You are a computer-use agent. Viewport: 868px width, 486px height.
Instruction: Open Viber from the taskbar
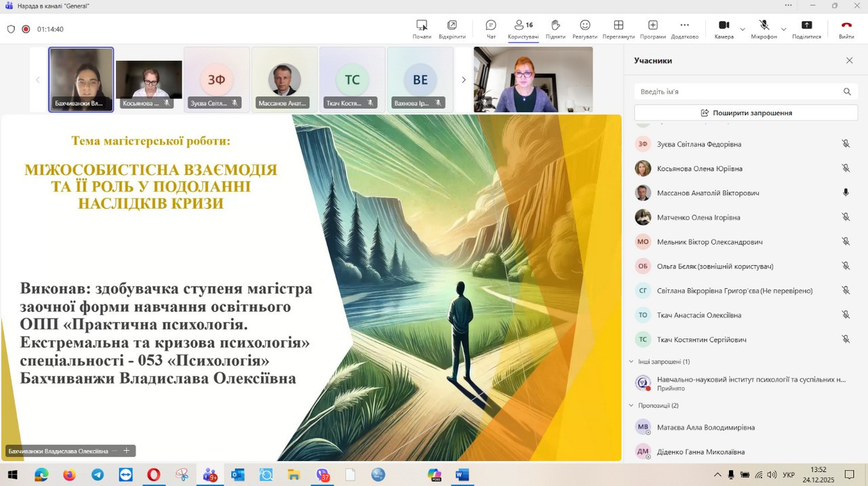pos(322,474)
